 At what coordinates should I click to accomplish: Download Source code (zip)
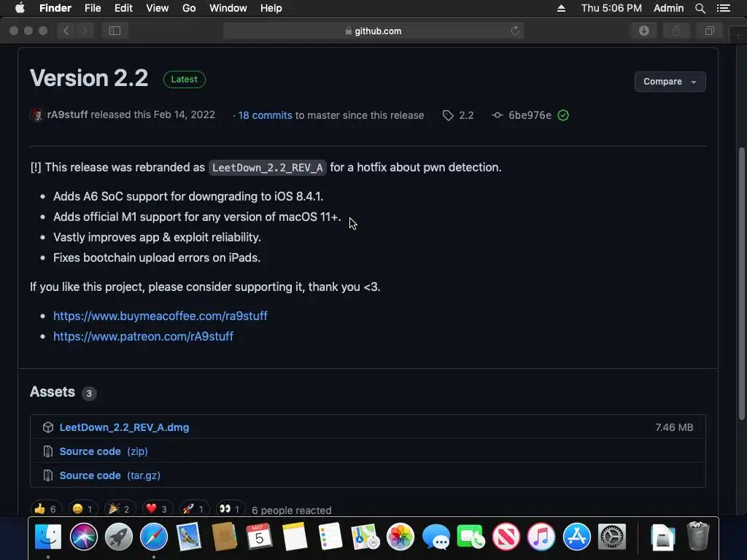point(104,451)
